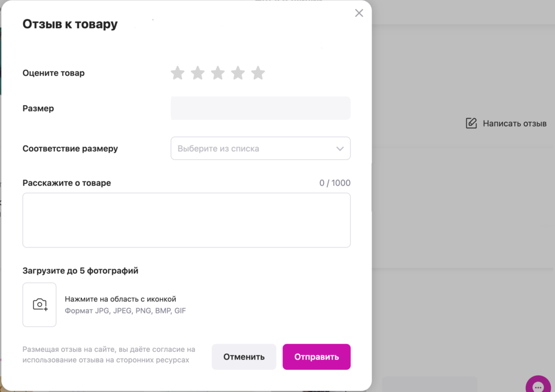
Task: Select the second rating star
Action: [197, 73]
